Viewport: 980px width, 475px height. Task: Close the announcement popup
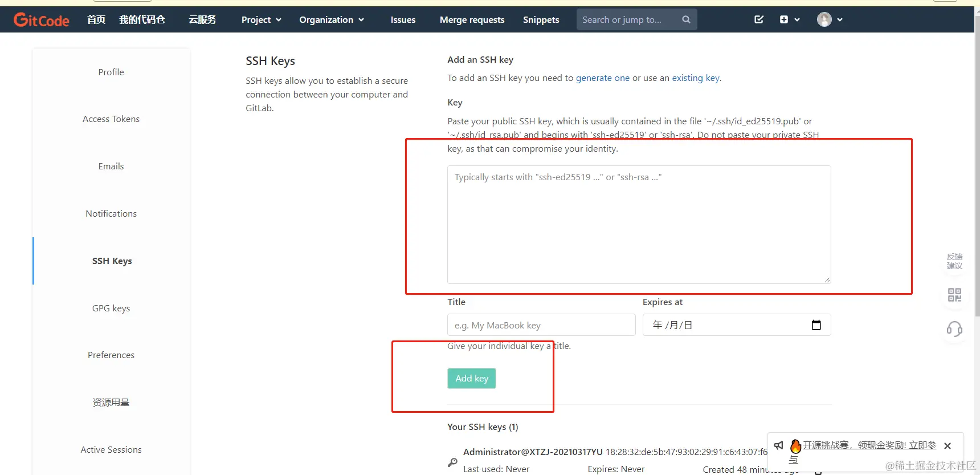948,446
